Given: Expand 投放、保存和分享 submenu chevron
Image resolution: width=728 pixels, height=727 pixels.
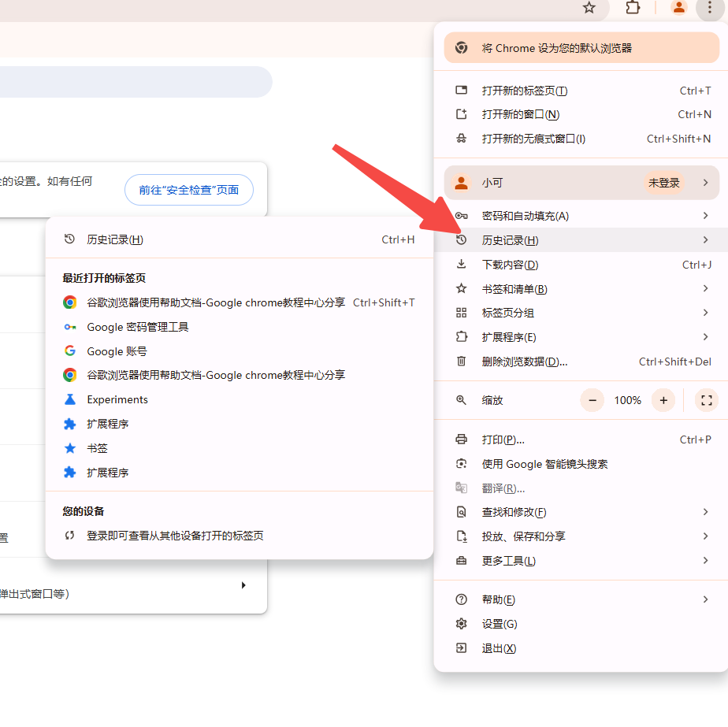Looking at the screenshot, I should [705, 536].
